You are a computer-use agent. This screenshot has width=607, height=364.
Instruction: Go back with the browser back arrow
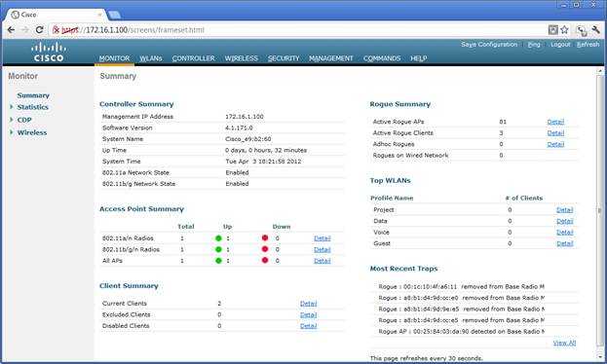(x=11, y=30)
